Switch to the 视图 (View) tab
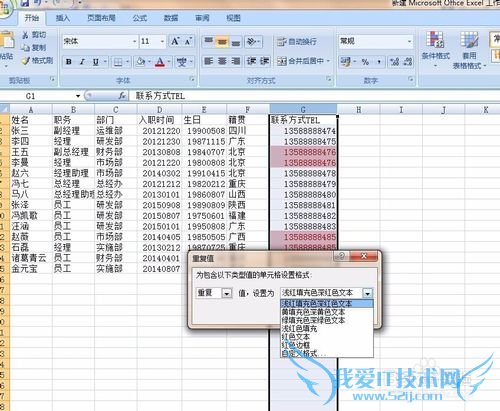Screen dimensions: 500x411 coord(233,18)
